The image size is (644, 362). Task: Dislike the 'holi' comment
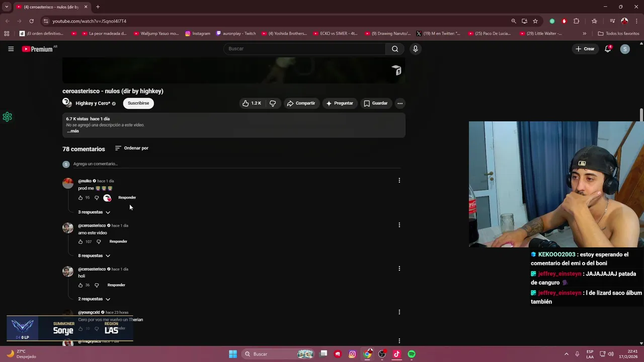coord(97,285)
